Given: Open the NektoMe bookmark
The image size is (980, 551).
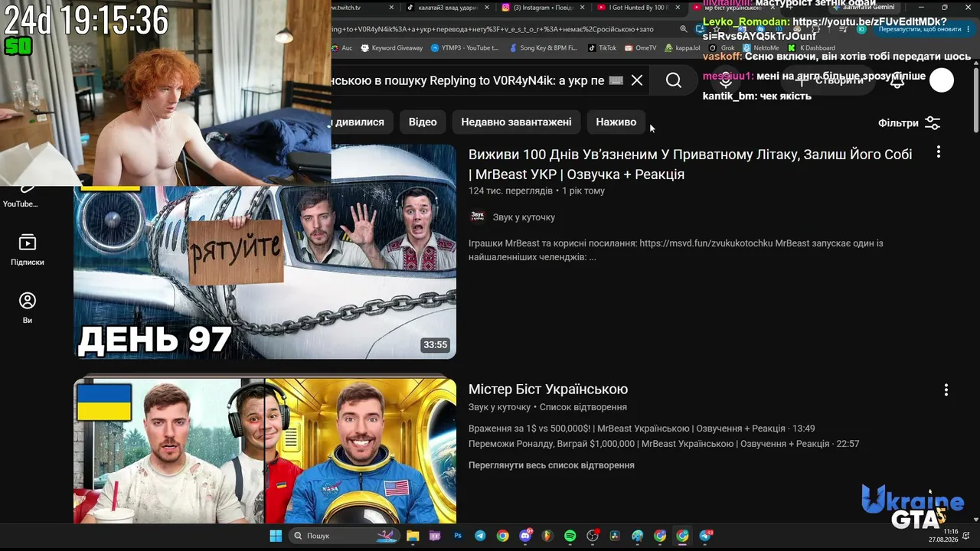Looking at the screenshot, I should click(761, 47).
